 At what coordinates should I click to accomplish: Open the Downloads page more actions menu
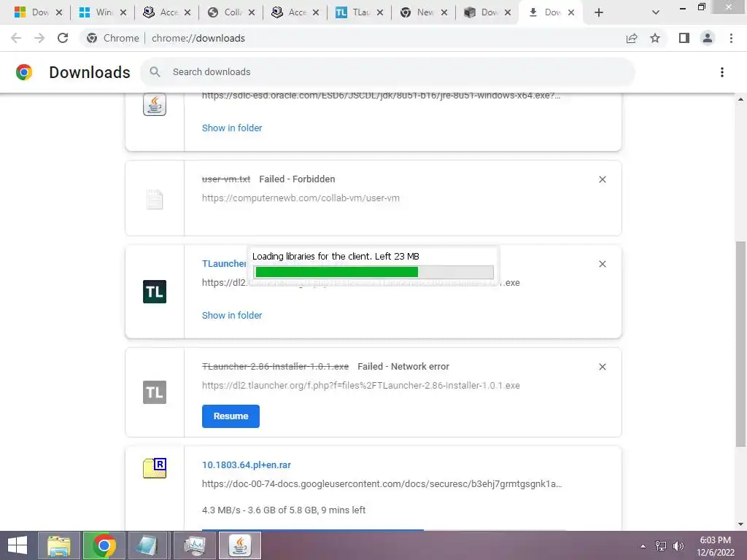coord(722,72)
